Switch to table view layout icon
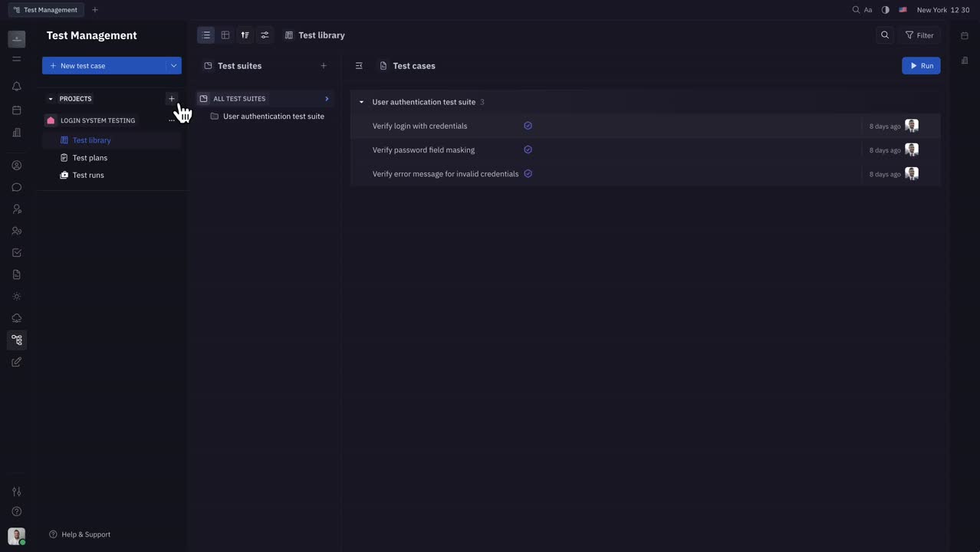This screenshot has width=980, height=552. point(225,35)
